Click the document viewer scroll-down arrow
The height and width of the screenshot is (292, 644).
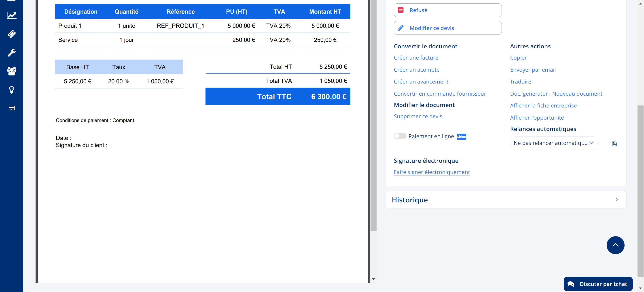373,279
